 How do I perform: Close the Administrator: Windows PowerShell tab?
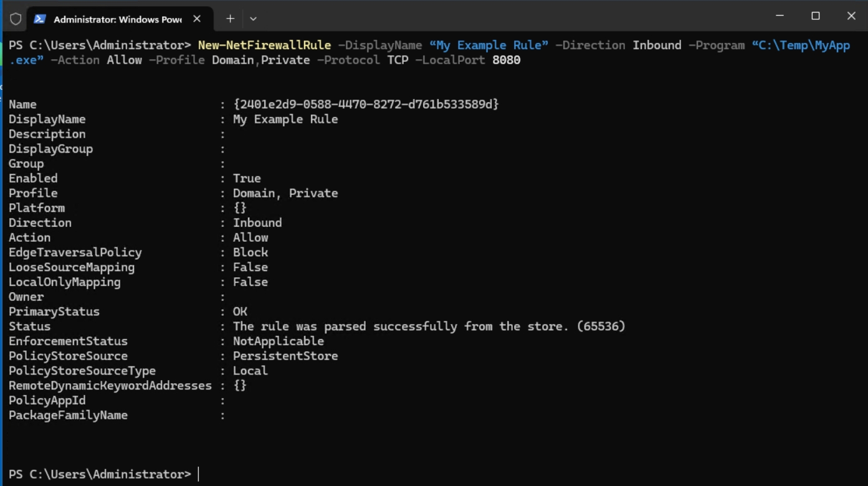(197, 19)
